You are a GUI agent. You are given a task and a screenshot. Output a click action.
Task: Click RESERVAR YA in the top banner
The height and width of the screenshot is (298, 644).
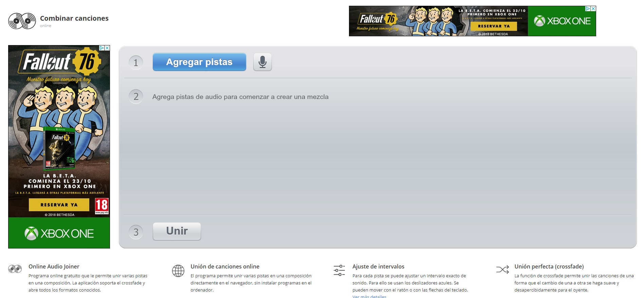(x=494, y=26)
